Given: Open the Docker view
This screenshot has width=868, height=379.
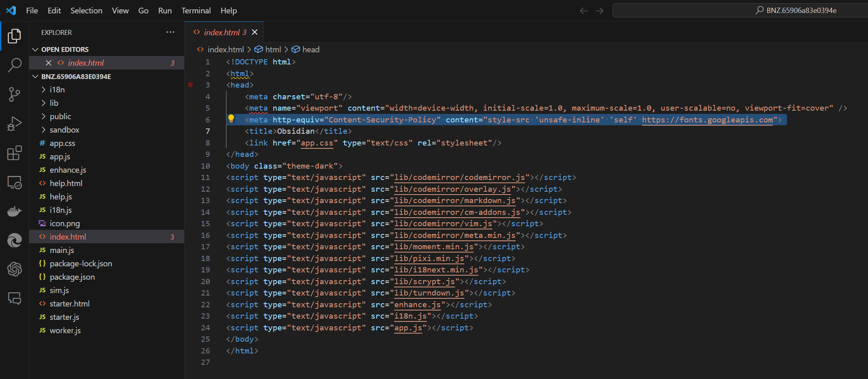Looking at the screenshot, I should (x=15, y=212).
